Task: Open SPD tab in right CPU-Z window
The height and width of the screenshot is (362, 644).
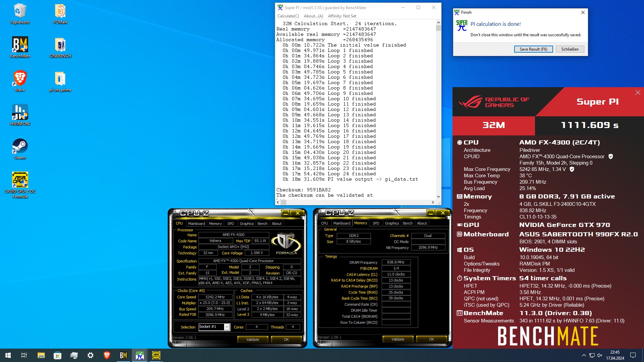Action: (x=376, y=223)
